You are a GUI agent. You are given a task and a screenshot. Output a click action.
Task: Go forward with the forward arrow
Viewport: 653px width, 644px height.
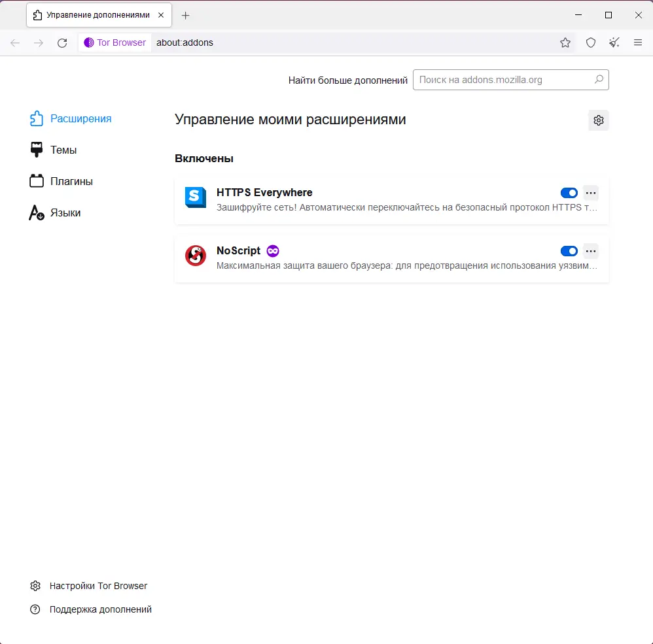[39, 42]
